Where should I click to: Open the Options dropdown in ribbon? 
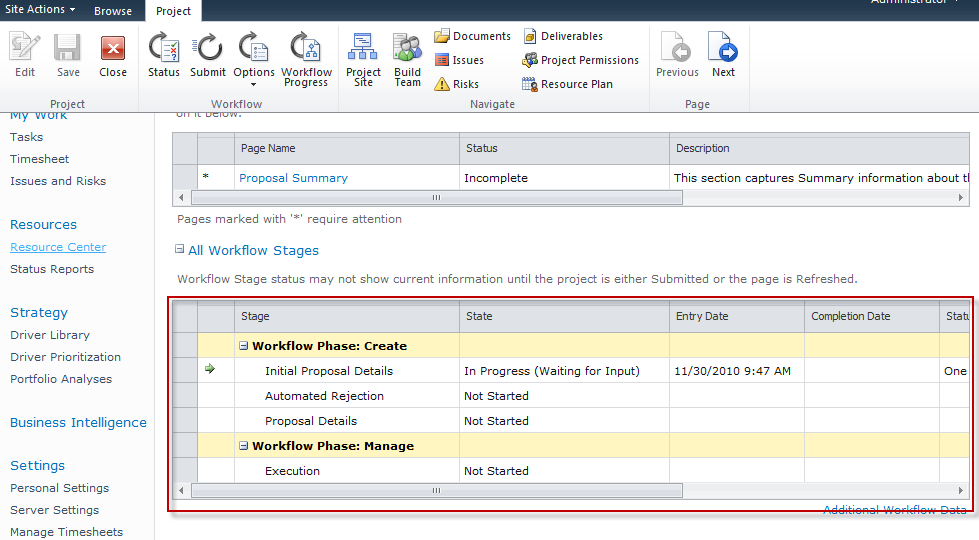point(254,60)
